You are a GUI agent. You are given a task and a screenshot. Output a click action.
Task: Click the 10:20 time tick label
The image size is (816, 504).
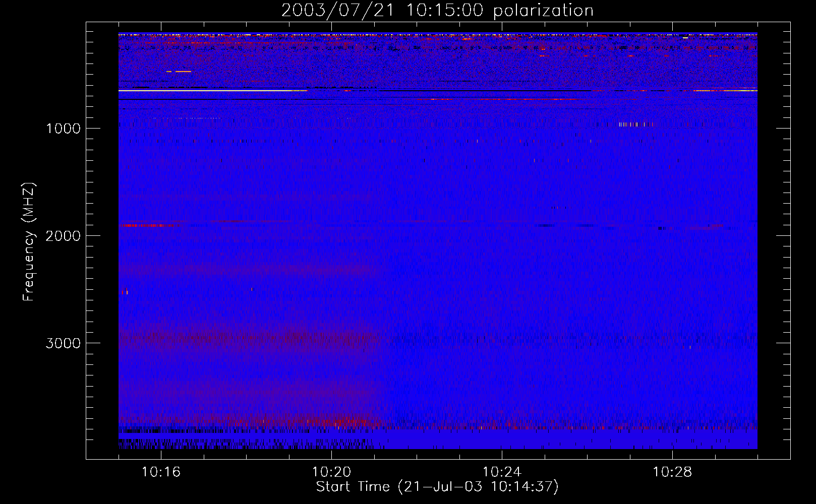[331, 472]
